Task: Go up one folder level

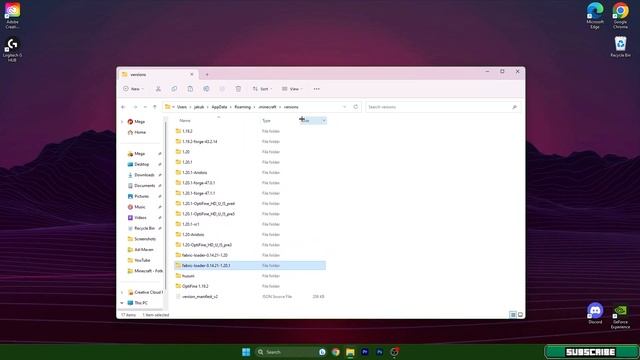Action: click(x=155, y=107)
